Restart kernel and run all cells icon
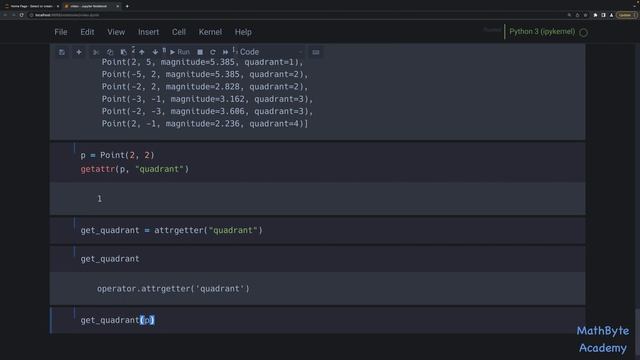Screen dimensions: 640x360 point(225,52)
